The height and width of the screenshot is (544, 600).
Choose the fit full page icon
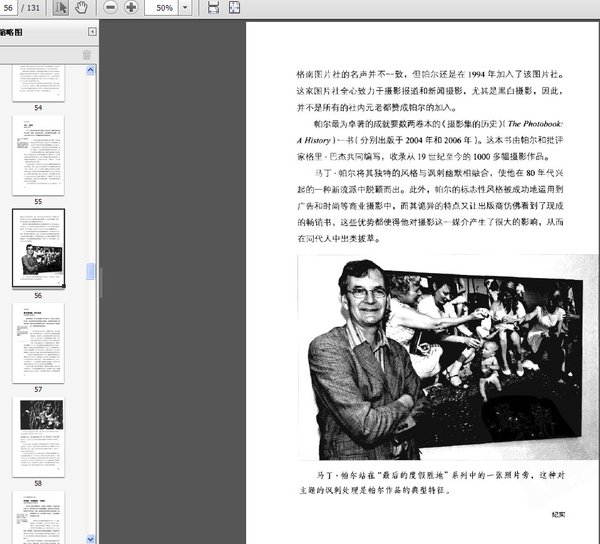pos(234,8)
